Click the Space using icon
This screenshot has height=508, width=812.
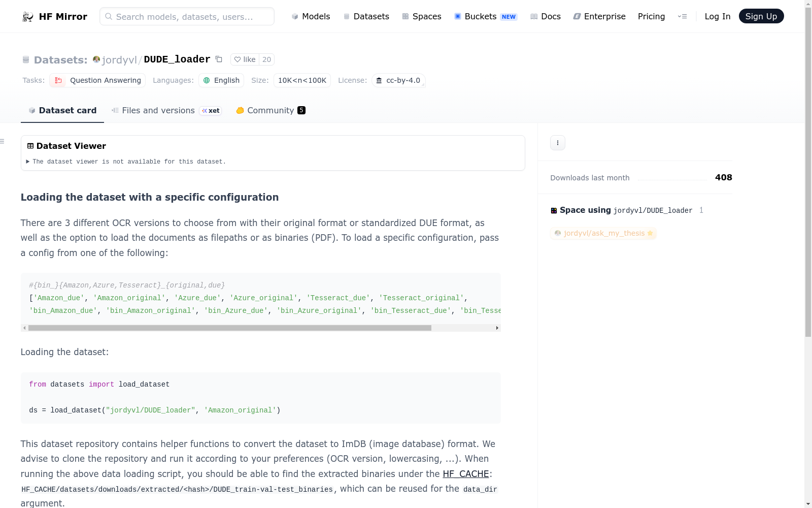coord(554,210)
